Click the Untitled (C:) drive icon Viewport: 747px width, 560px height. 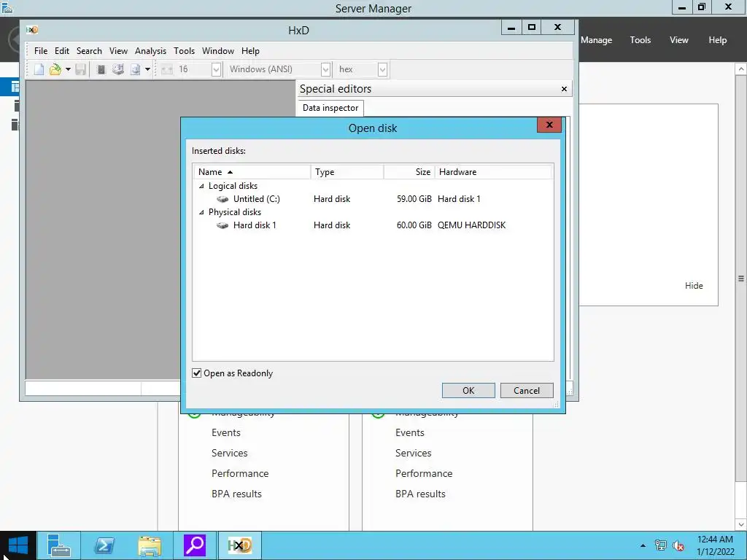222,199
